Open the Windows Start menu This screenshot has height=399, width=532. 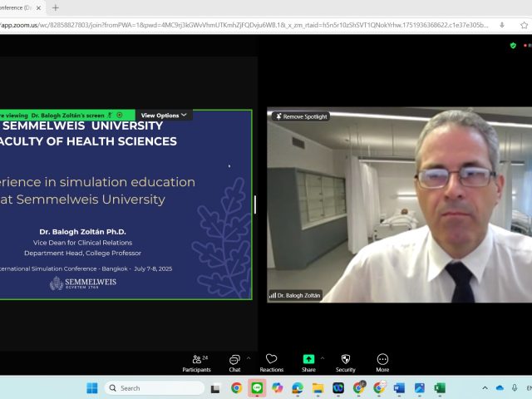click(92, 388)
